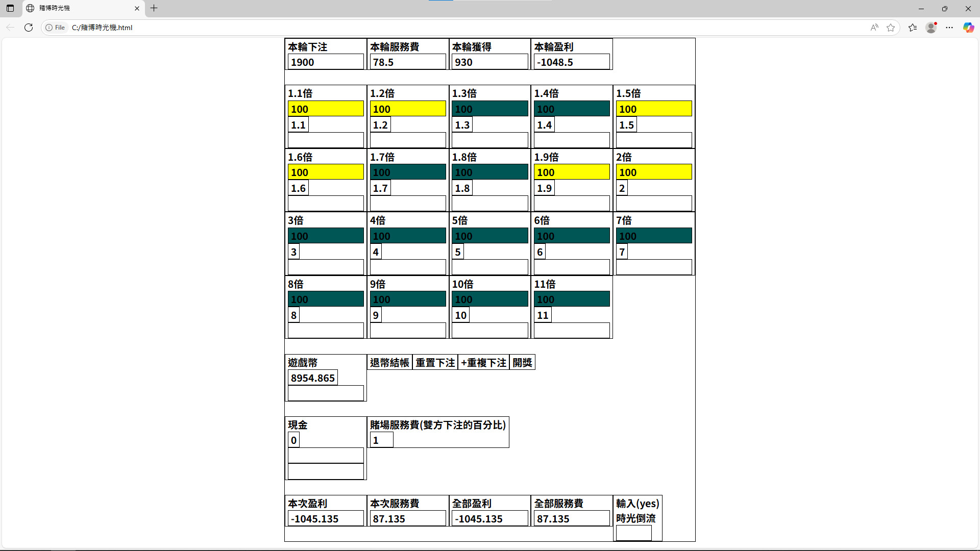Close the 賭博時光機 tab

pos(137,8)
